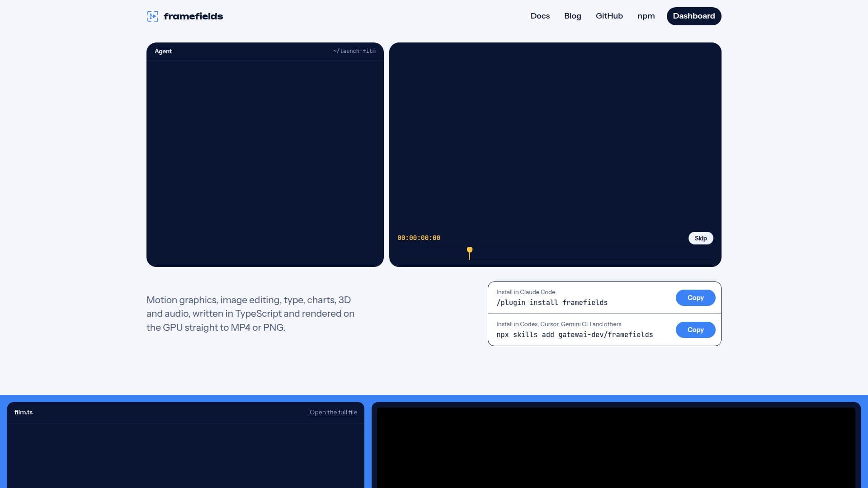Click the 00:00:00:00 timecode

pyautogui.click(x=419, y=238)
